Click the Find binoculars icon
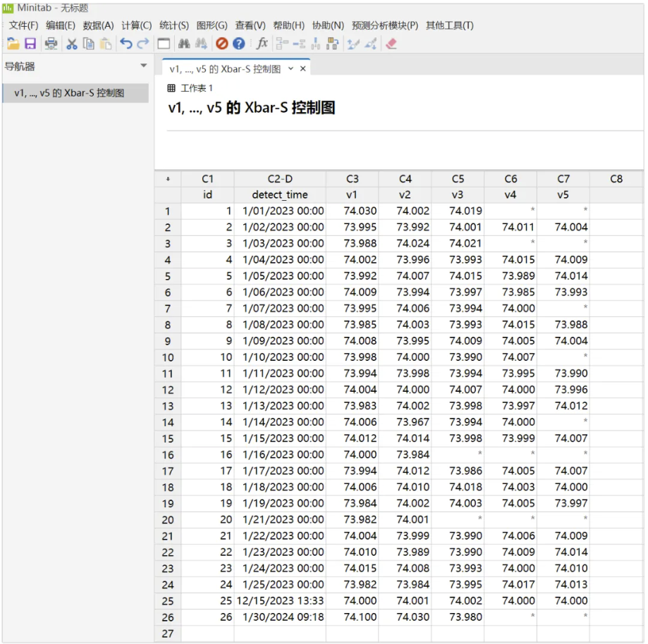 click(184, 44)
